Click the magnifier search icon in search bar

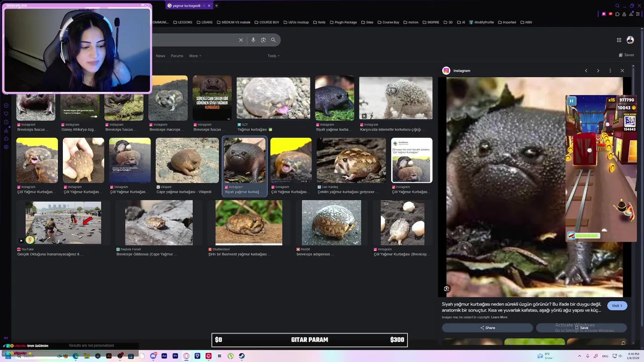273,40
